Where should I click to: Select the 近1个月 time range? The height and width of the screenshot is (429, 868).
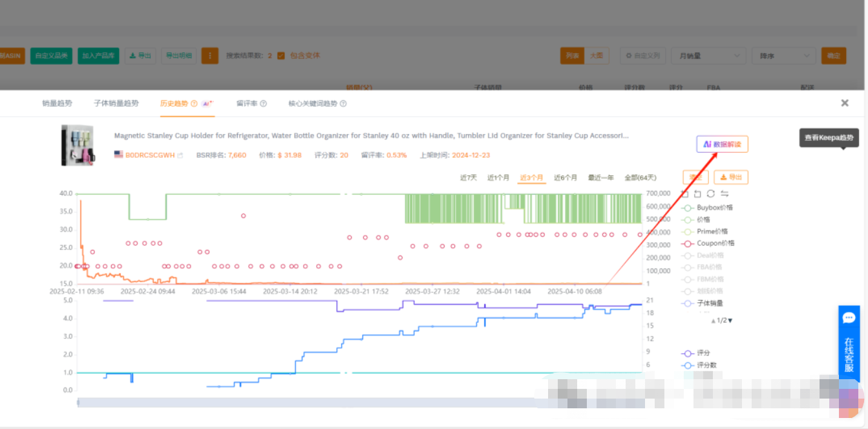(x=498, y=178)
